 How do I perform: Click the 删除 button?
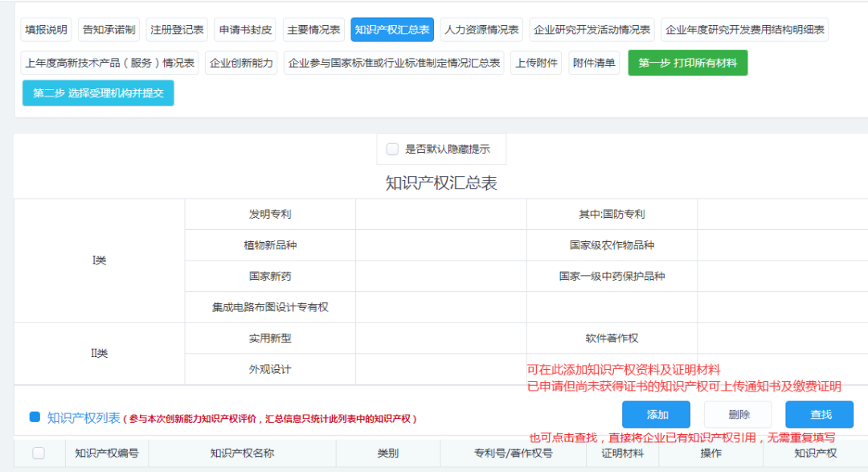(x=739, y=414)
